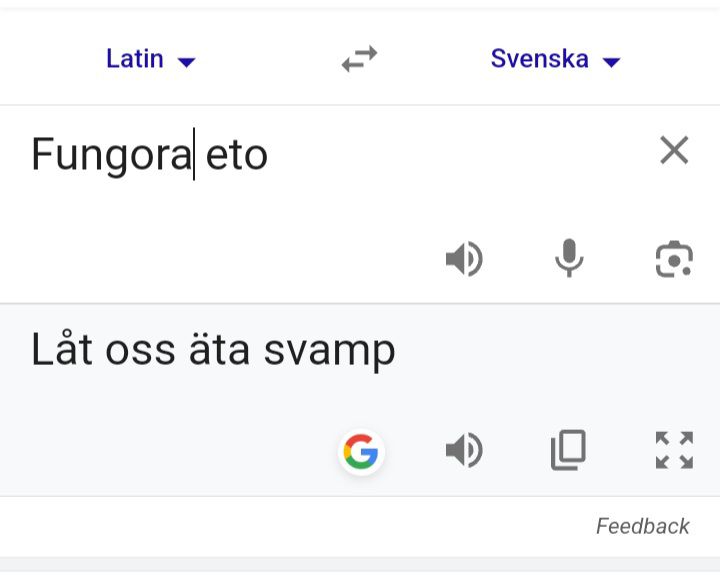Open the Feedback link
The image size is (720, 575).
[x=642, y=526]
